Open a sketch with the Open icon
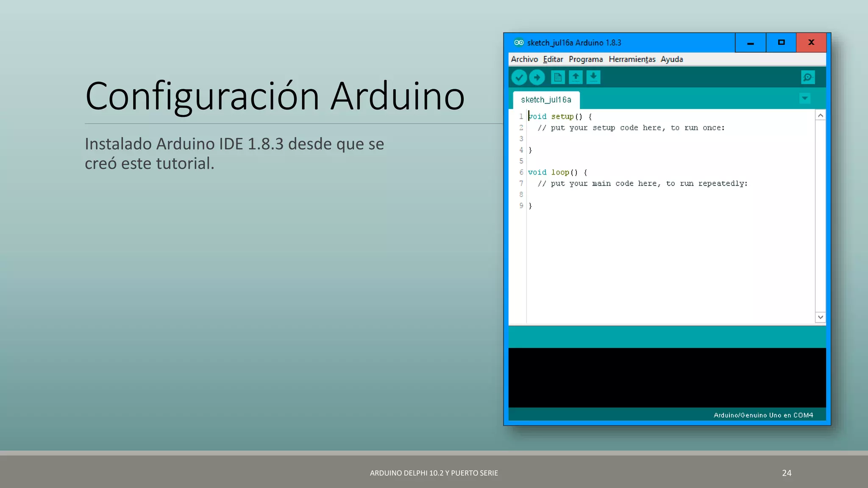 pyautogui.click(x=576, y=77)
